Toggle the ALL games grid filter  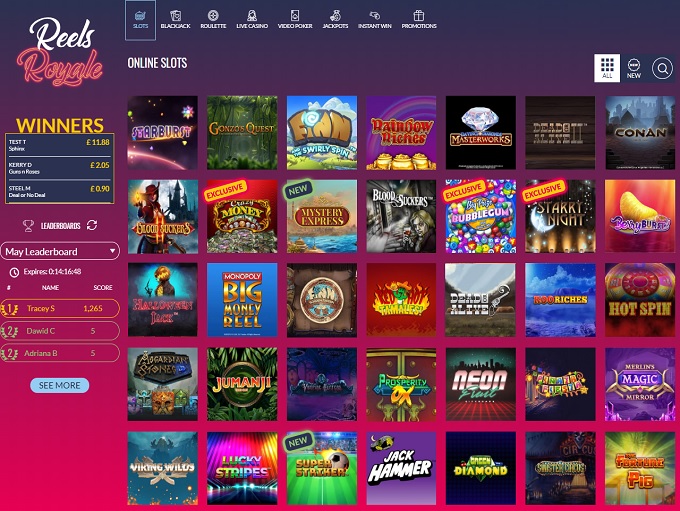607,68
